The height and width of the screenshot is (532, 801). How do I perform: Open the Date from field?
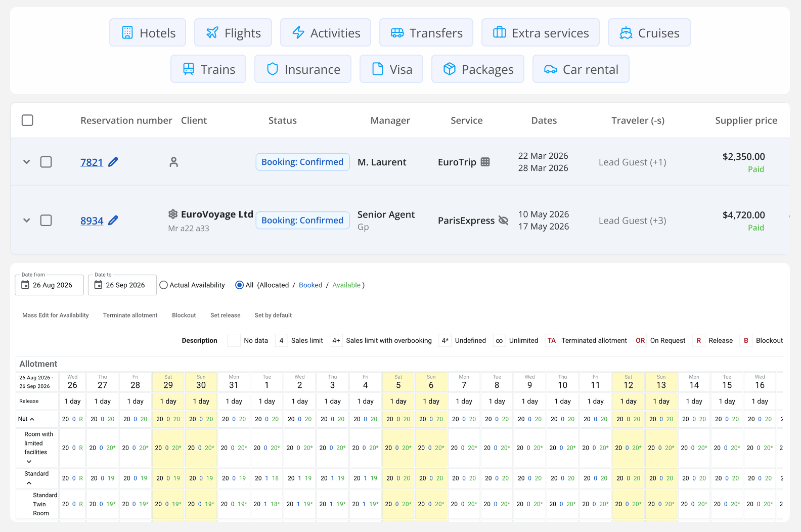[49, 285]
